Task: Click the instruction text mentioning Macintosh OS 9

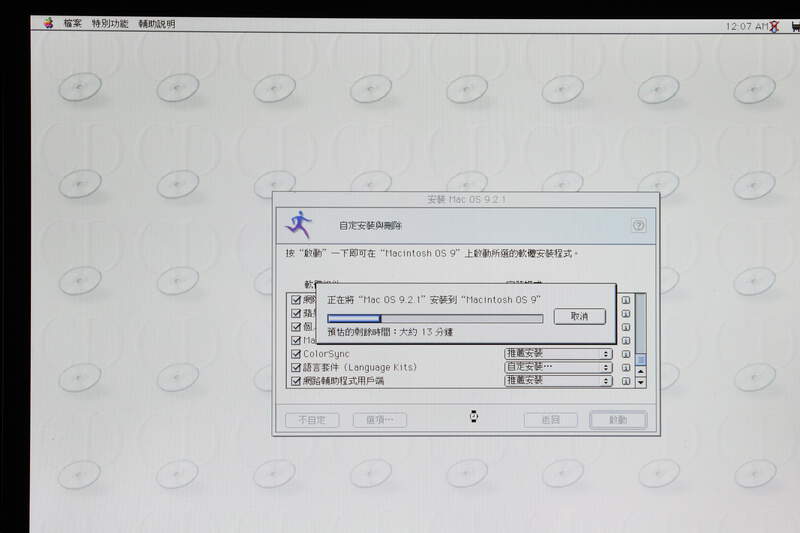Action: tap(432, 253)
